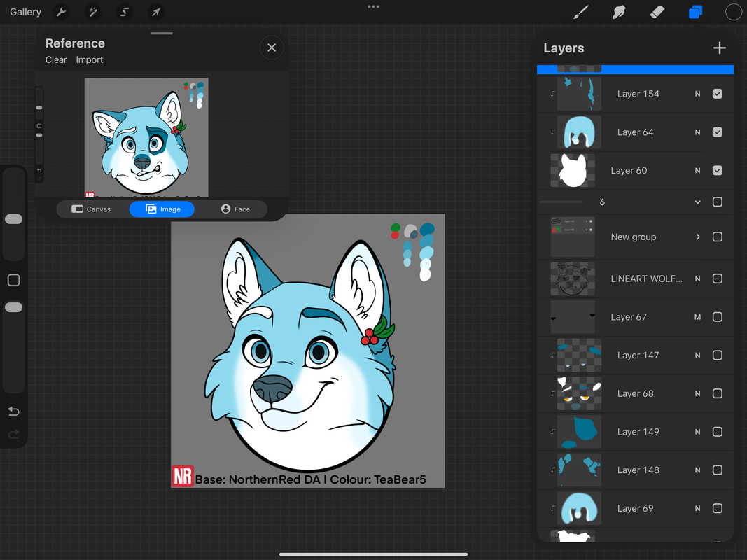Open blend mode N for Layer 149
The height and width of the screenshot is (560, 747).
click(x=697, y=432)
